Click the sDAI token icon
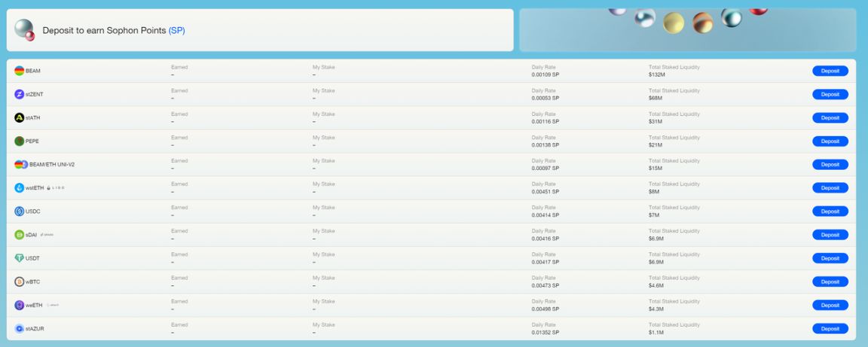Screen dimensions: 868x347 [x=20, y=235]
